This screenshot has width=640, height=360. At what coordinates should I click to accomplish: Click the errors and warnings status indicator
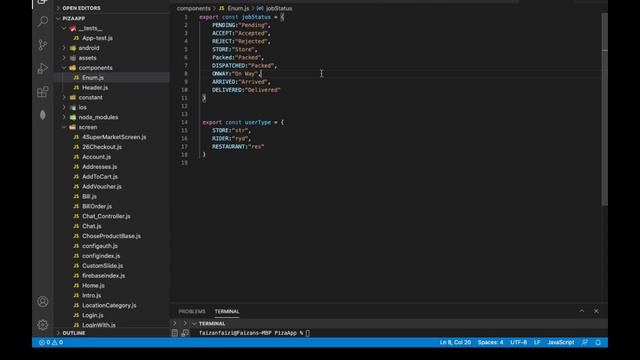[x=51, y=342]
